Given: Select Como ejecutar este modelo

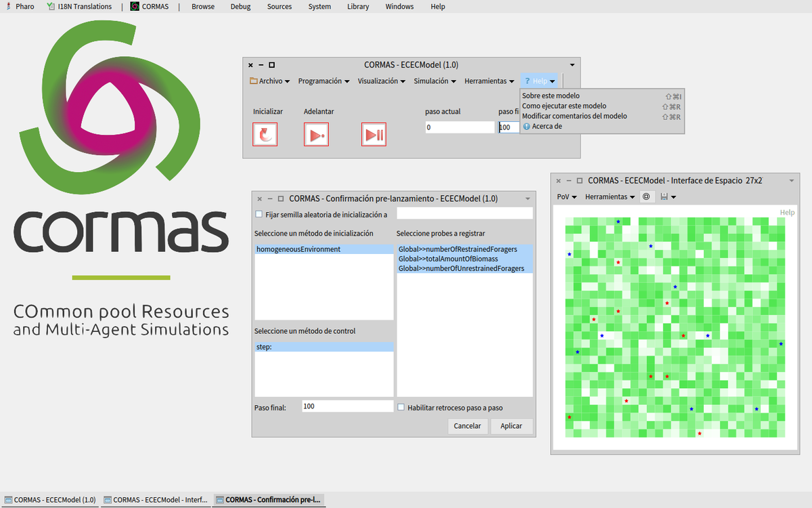Looking at the screenshot, I should tap(602, 106).
